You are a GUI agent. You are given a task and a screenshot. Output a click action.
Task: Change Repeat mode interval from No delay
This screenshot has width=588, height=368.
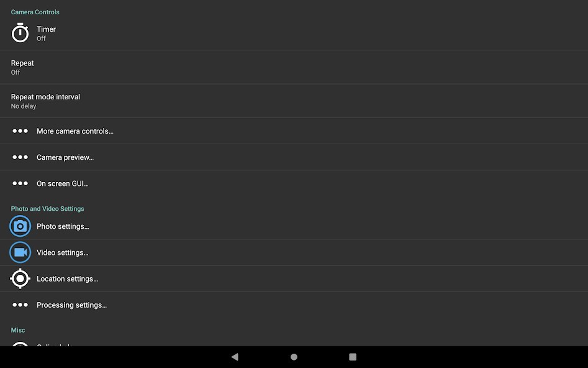pyautogui.click(x=294, y=101)
